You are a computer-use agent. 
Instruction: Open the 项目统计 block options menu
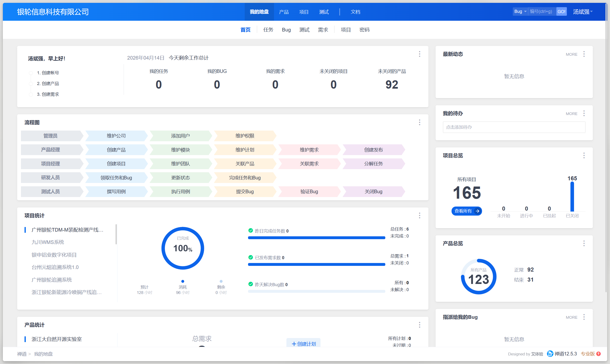[419, 216]
